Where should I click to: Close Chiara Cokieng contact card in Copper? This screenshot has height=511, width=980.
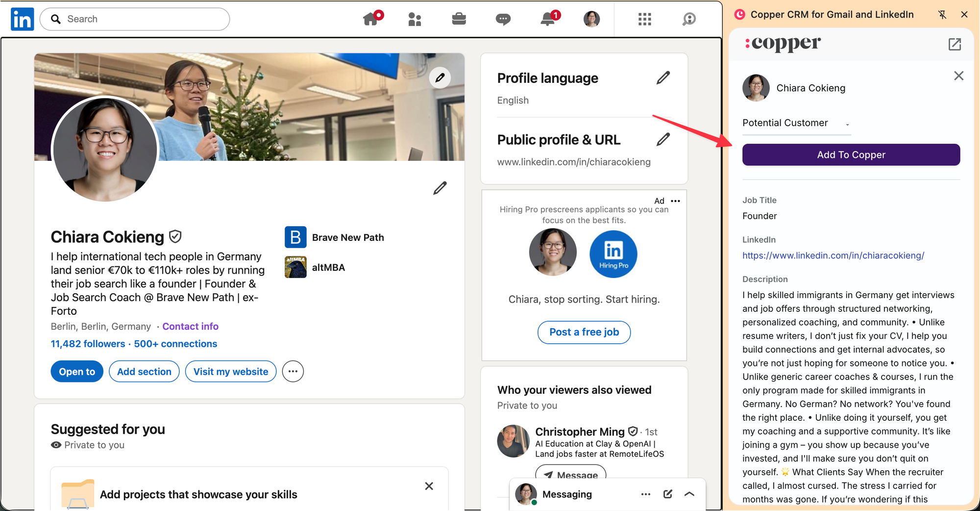(959, 76)
